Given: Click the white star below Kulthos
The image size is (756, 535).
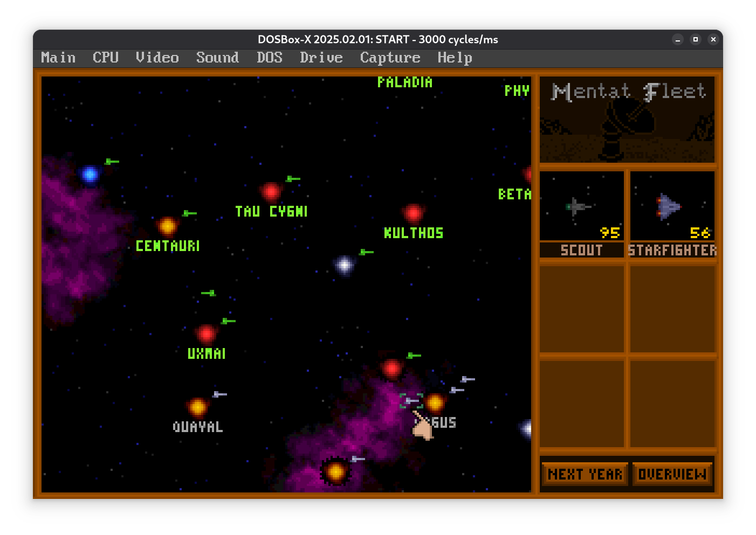Looking at the screenshot, I should coord(344,265).
